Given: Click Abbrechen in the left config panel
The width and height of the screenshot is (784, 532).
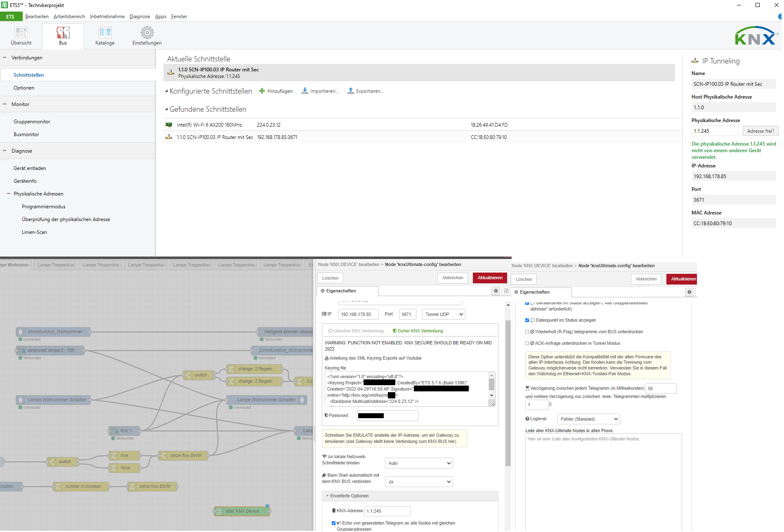Looking at the screenshot, I should click(x=453, y=278).
